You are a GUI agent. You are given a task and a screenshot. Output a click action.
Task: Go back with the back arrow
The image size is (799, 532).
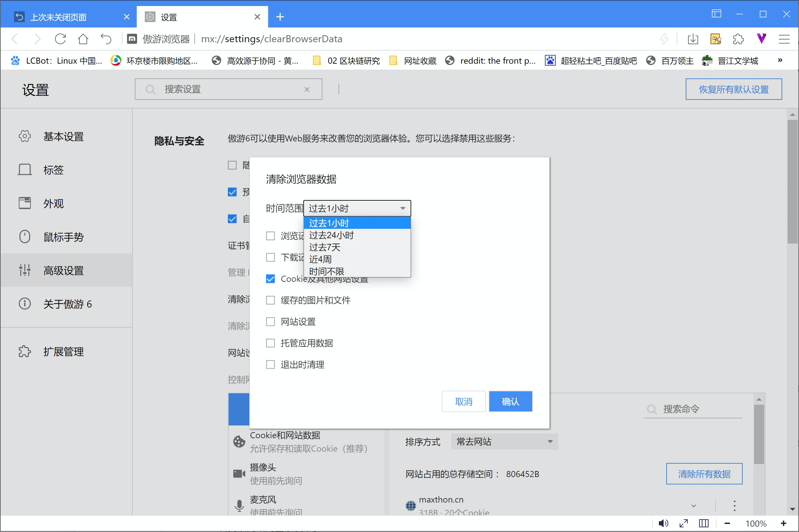click(15, 39)
